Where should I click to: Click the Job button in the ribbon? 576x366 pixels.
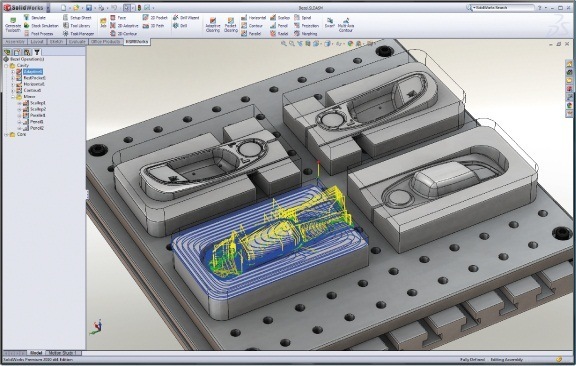click(x=103, y=23)
